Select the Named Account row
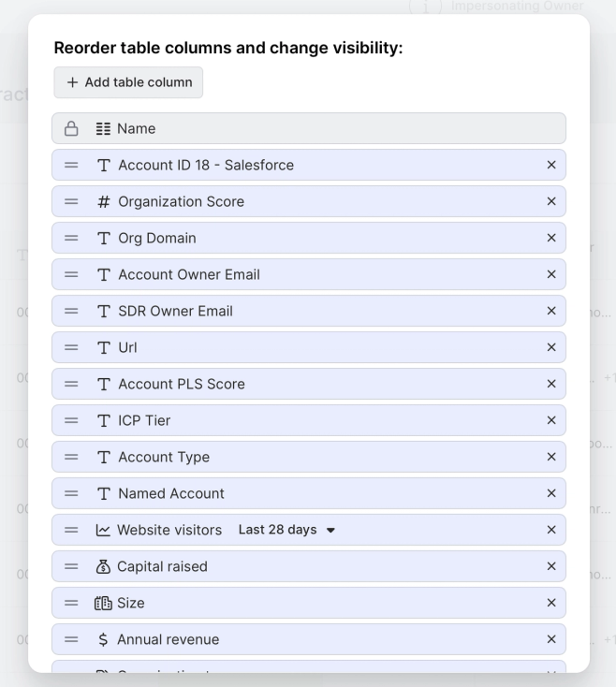 (309, 493)
